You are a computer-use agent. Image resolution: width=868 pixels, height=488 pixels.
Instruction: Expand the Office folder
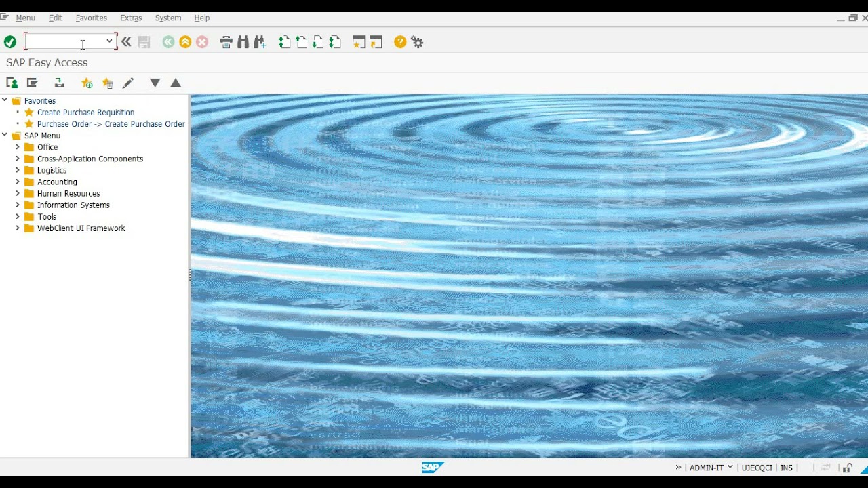pos(18,147)
